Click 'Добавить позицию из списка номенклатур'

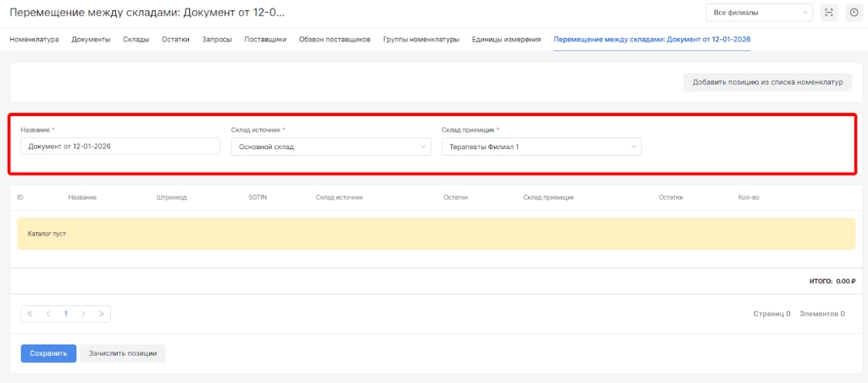767,82
